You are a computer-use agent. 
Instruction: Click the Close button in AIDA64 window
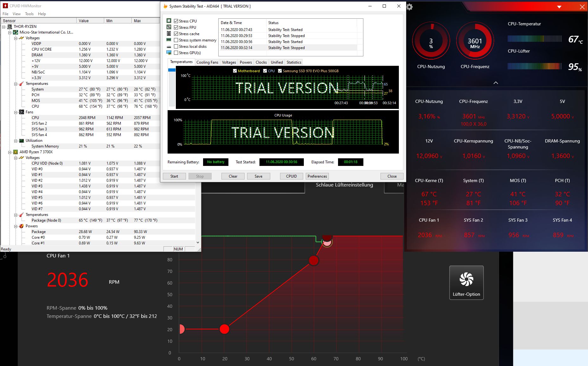pyautogui.click(x=392, y=176)
